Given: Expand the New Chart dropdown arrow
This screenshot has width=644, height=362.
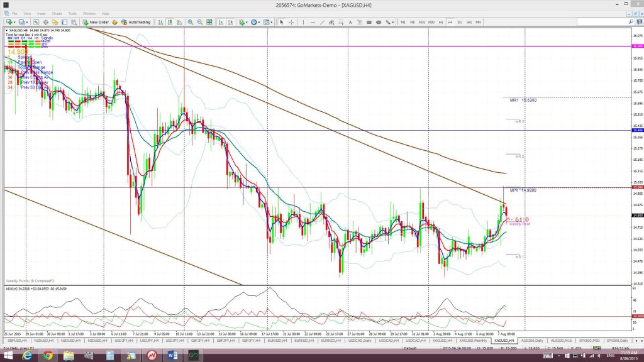Looking at the screenshot, I should [x=14, y=22].
